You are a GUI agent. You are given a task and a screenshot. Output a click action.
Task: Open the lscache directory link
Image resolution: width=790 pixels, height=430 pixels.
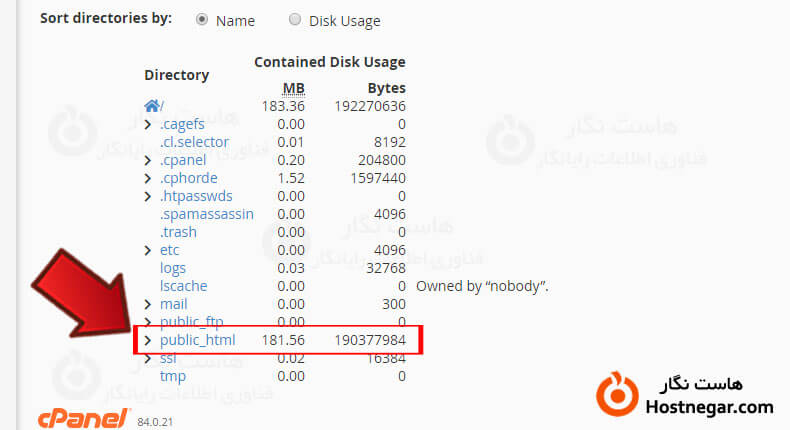coord(183,286)
